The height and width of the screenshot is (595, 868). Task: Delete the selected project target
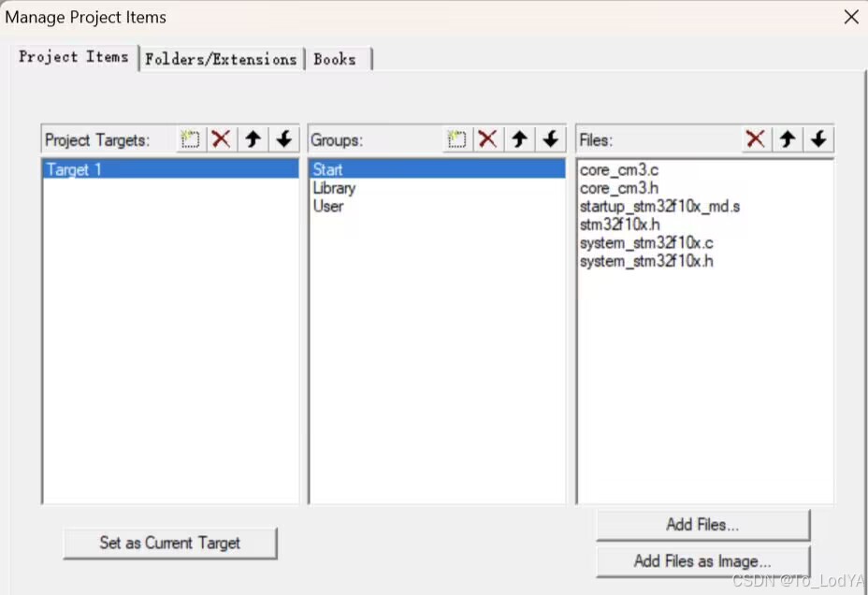click(x=221, y=138)
